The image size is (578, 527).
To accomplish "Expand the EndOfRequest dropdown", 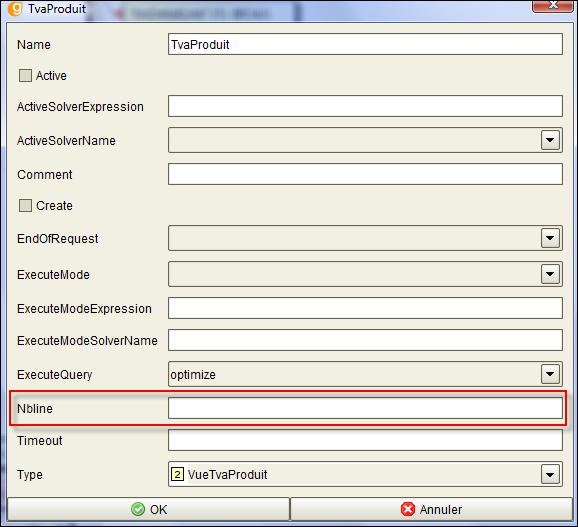I will tap(550, 238).
